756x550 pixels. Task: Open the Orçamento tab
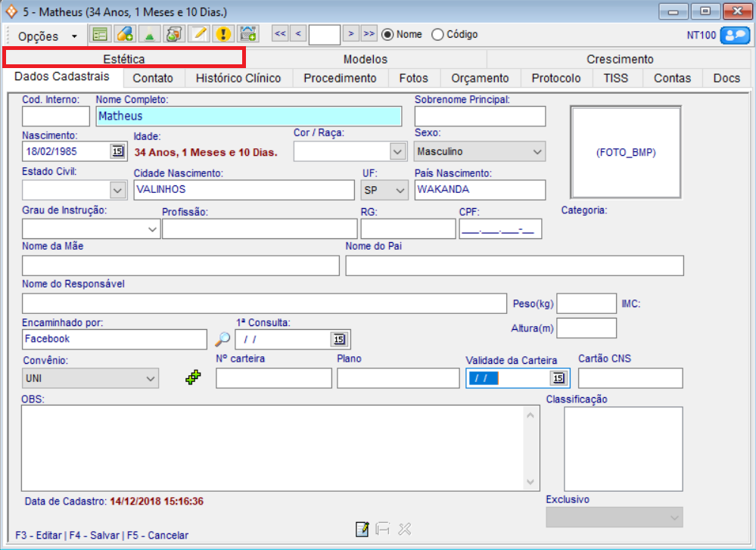[480, 78]
